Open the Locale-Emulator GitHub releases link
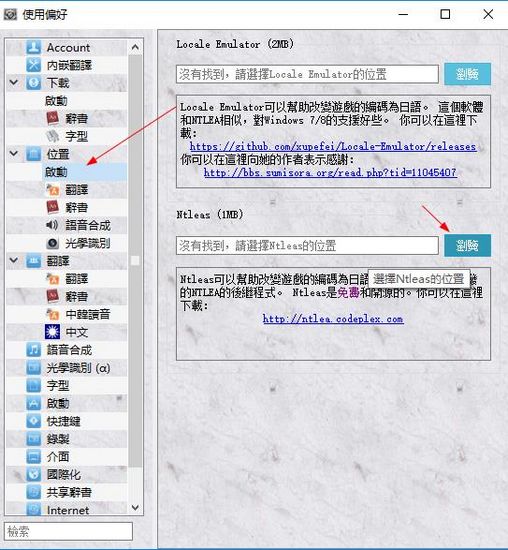Image resolution: width=508 pixels, height=550 pixels. click(x=333, y=147)
